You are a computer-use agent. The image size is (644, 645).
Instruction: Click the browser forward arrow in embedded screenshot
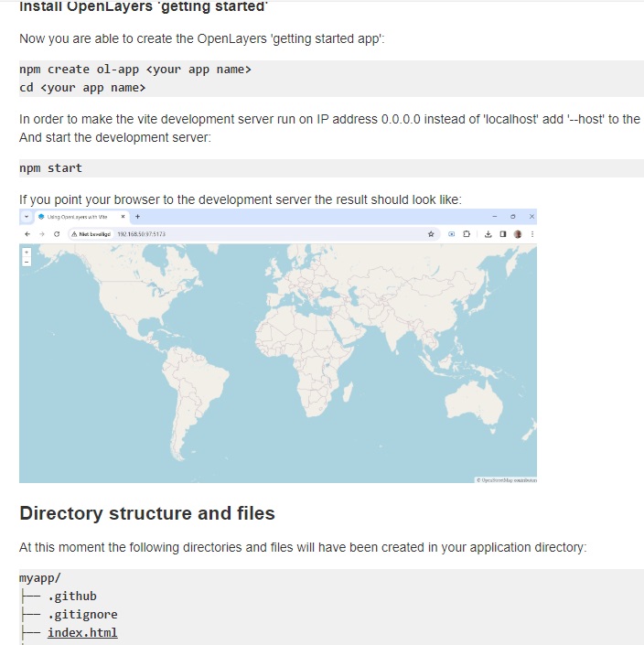[x=42, y=234]
